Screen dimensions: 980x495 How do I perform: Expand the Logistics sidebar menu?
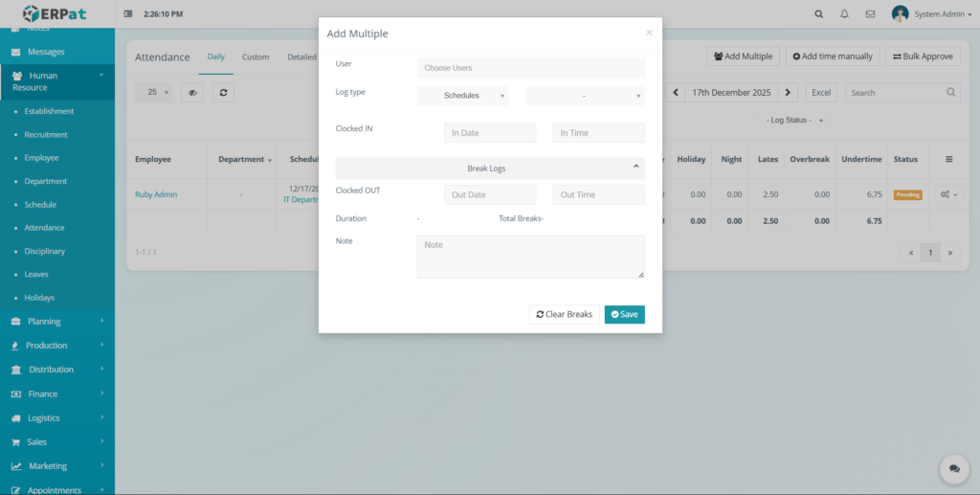[x=101, y=416]
